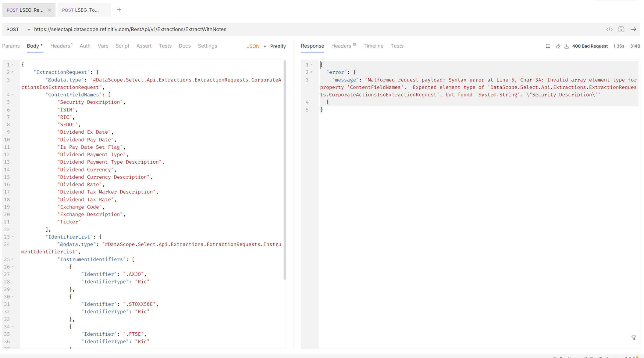Screen dimensions: 644x358
Task: Open JSON body type dropdown
Action: [257, 46]
